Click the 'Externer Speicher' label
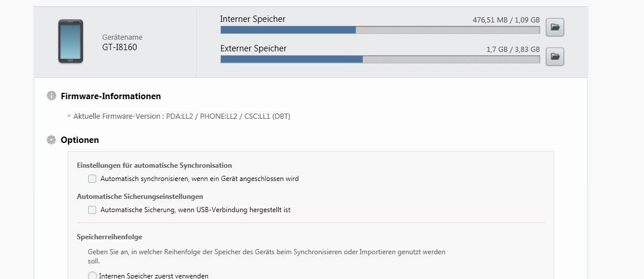 pos(253,48)
